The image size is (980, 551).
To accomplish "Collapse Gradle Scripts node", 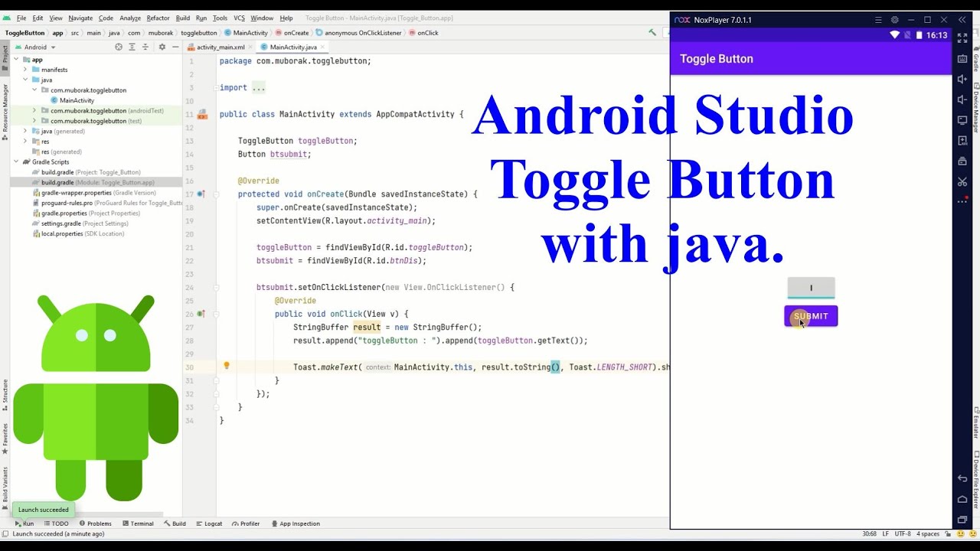I will (16, 162).
